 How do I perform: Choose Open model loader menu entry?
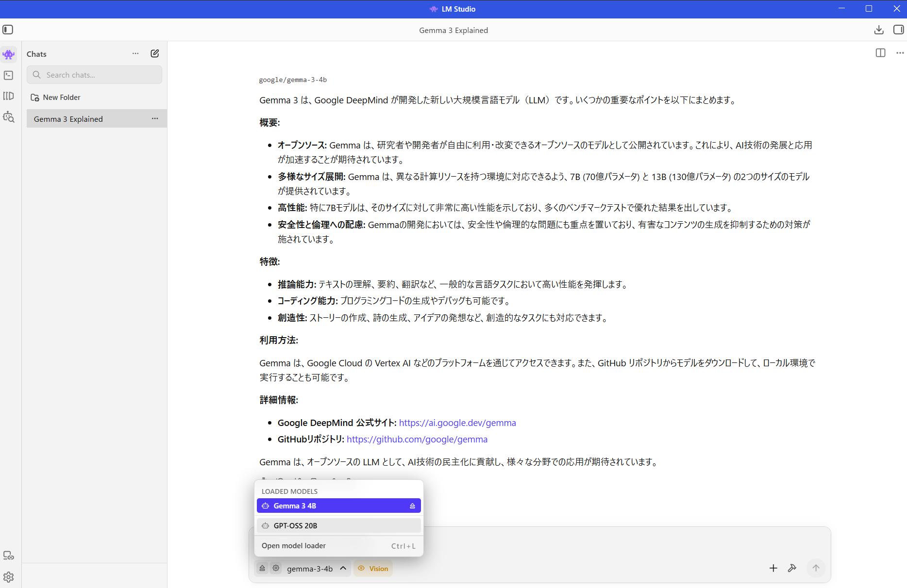click(x=294, y=546)
